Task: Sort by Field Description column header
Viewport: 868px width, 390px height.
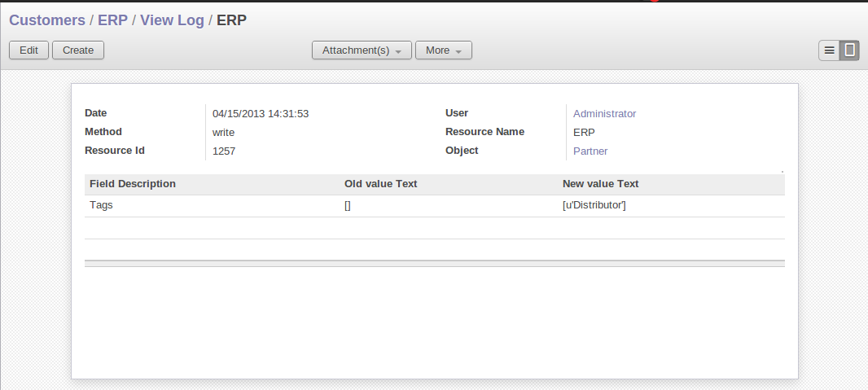Action: tap(133, 184)
